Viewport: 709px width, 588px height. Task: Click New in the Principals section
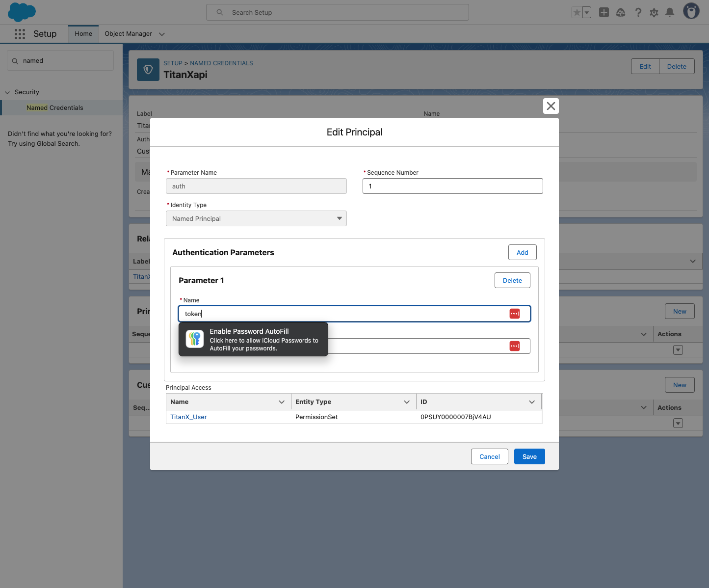(680, 311)
